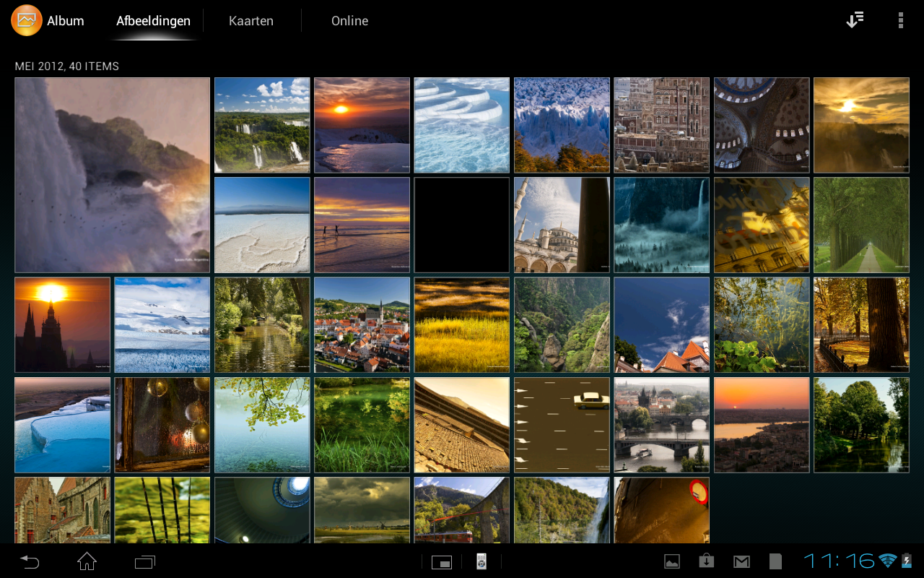924x578 pixels.
Task: Switch to the Afbeeldingen tab
Action: click(153, 21)
